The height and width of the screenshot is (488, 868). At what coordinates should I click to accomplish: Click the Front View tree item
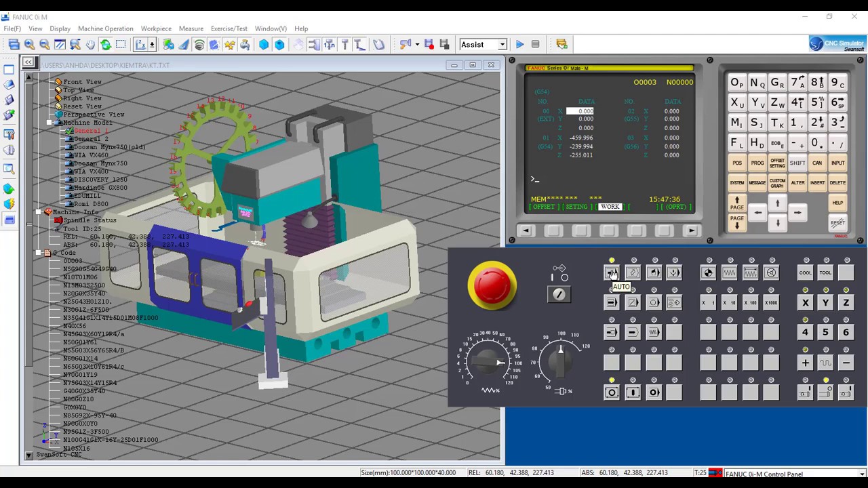pos(82,82)
